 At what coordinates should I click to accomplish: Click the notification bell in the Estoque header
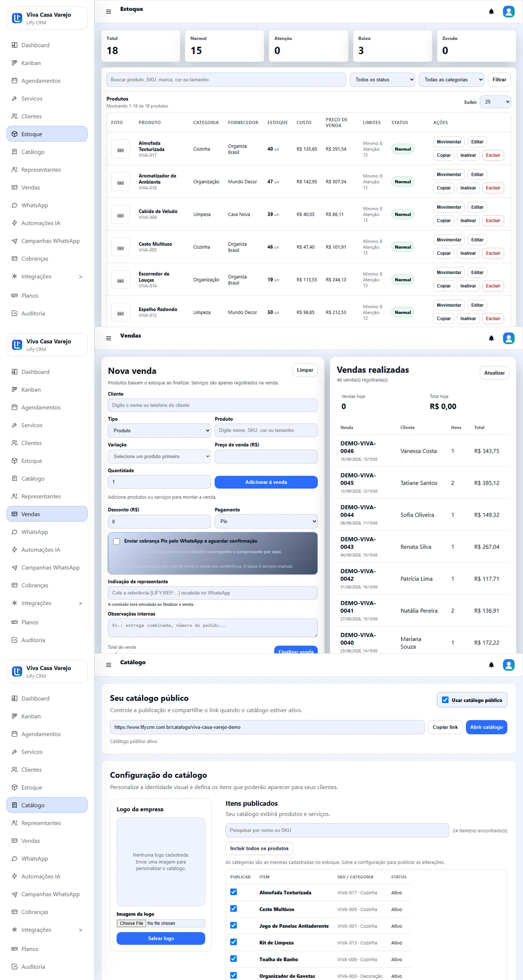[x=491, y=12]
